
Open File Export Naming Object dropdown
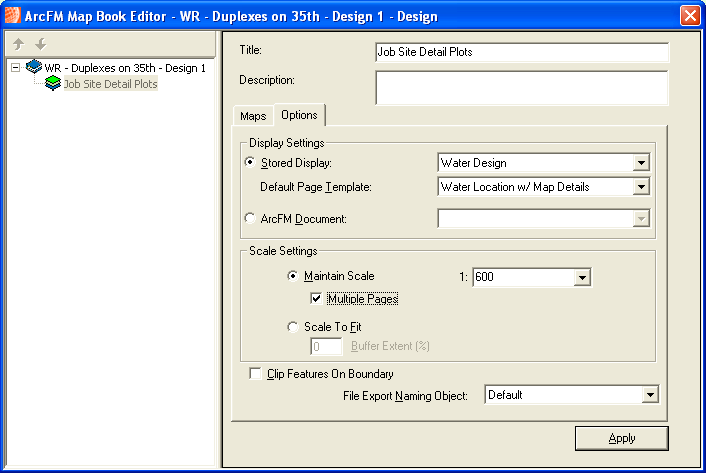650,395
